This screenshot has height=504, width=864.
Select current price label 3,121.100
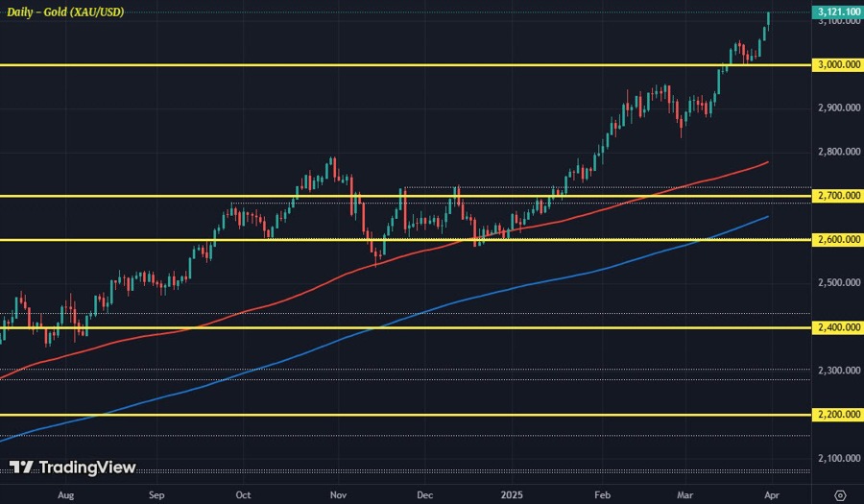coord(838,12)
